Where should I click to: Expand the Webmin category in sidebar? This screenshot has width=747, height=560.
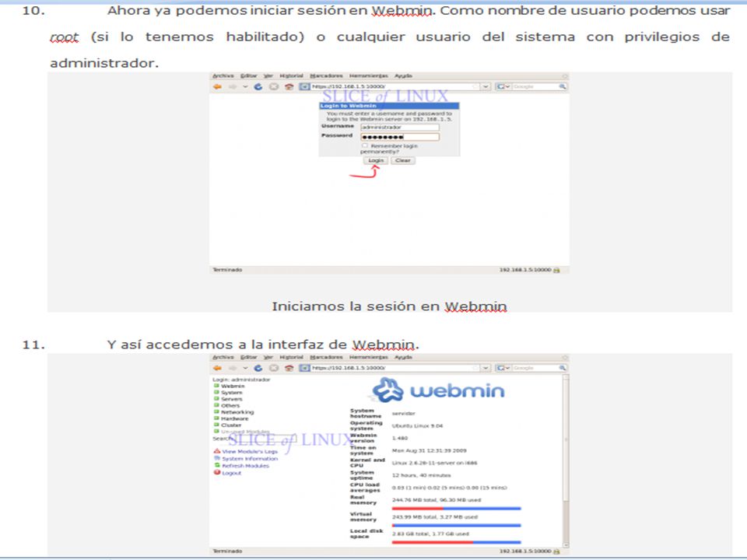coord(216,386)
